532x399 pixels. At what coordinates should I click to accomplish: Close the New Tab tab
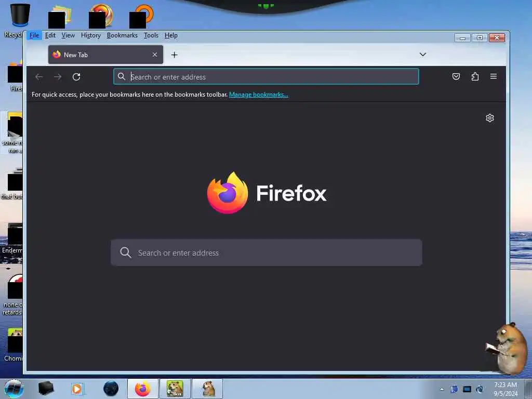[155, 55]
